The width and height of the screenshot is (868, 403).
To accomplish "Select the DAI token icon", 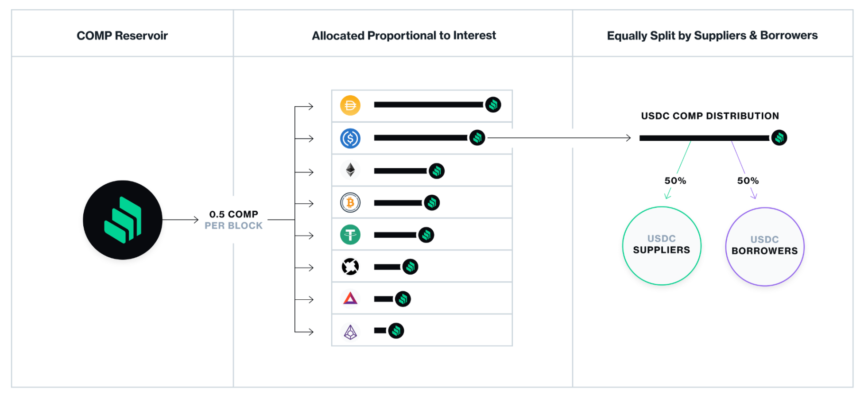I will [350, 105].
